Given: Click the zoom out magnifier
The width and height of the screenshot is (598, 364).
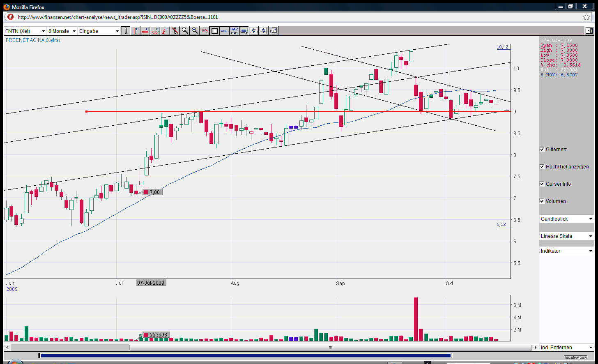Looking at the screenshot, I should [x=195, y=31].
